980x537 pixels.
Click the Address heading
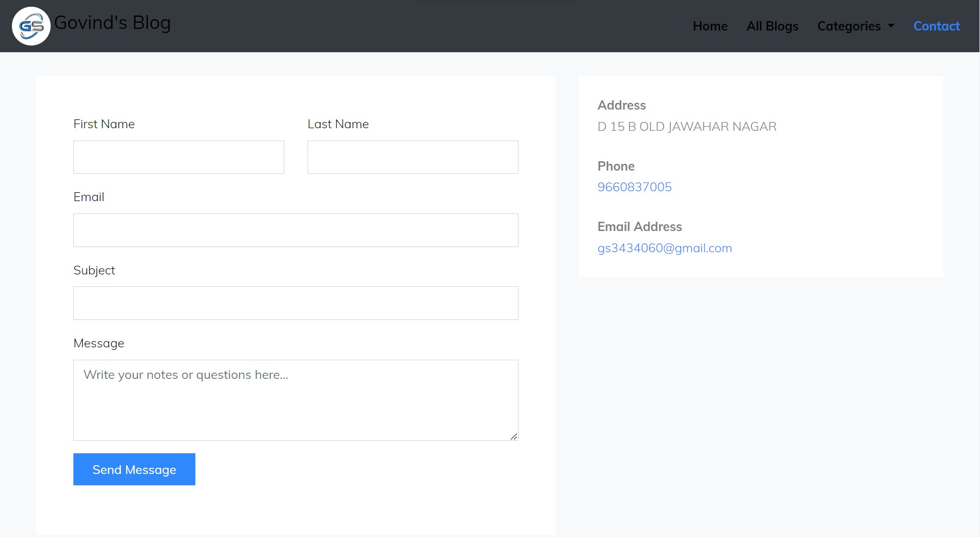coord(622,105)
